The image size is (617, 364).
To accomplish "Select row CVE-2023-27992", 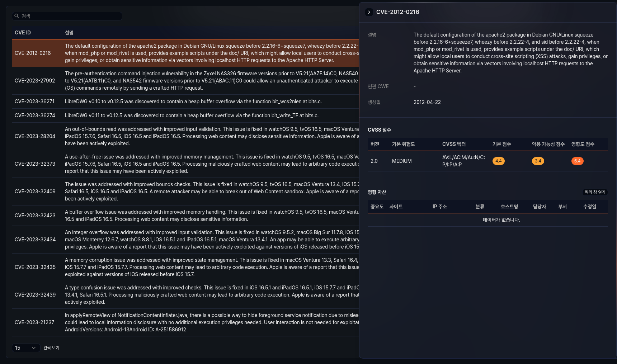I will click(35, 81).
